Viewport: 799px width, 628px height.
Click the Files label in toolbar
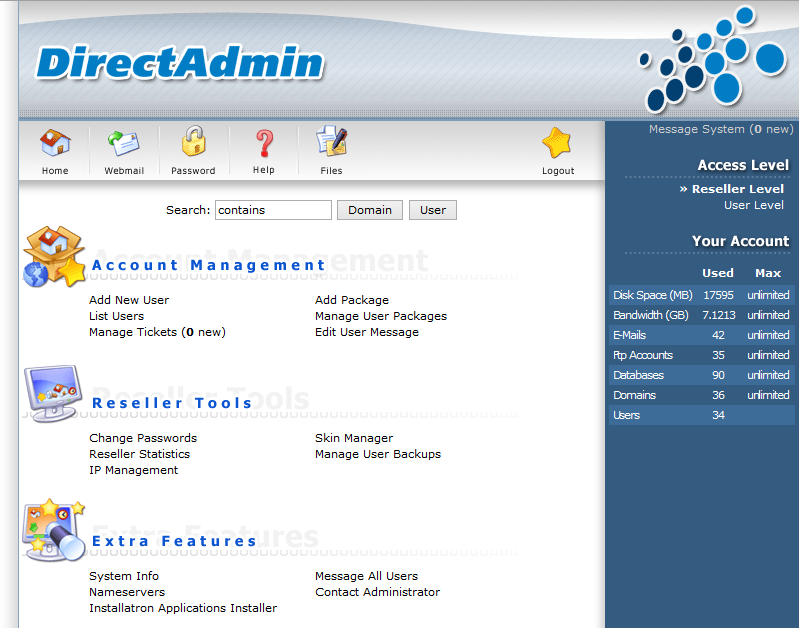[331, 171]
